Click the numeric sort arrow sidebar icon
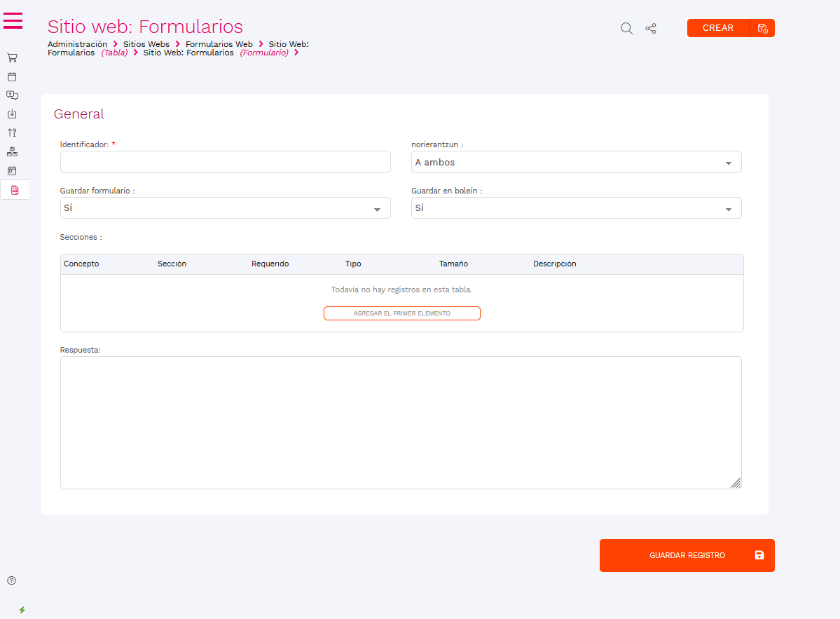The width and height of the screenshot is (840, 619). (x=12, y=132)
